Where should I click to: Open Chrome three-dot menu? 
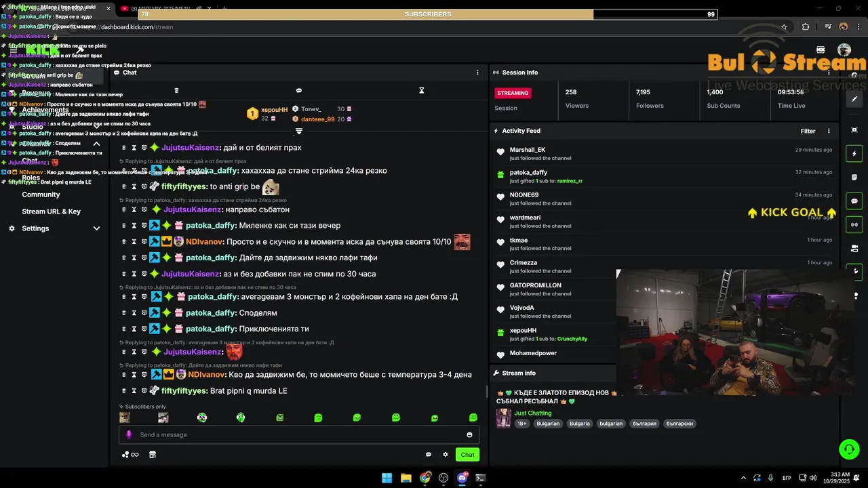tap(859, 27)
